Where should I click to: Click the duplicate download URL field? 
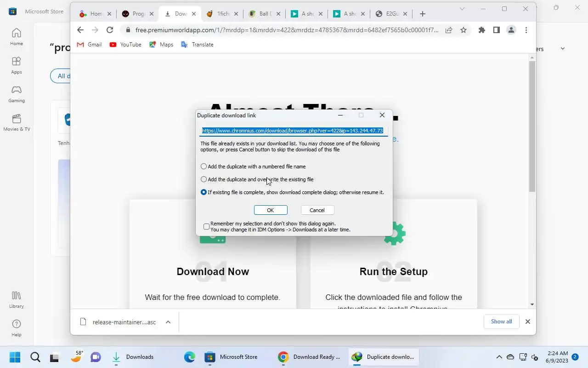[x=294, y=131]
